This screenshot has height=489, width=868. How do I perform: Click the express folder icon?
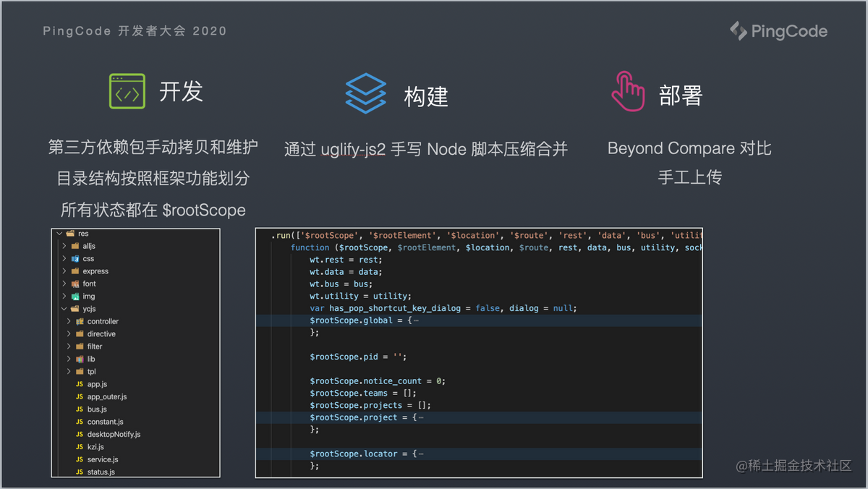point(75,271)
